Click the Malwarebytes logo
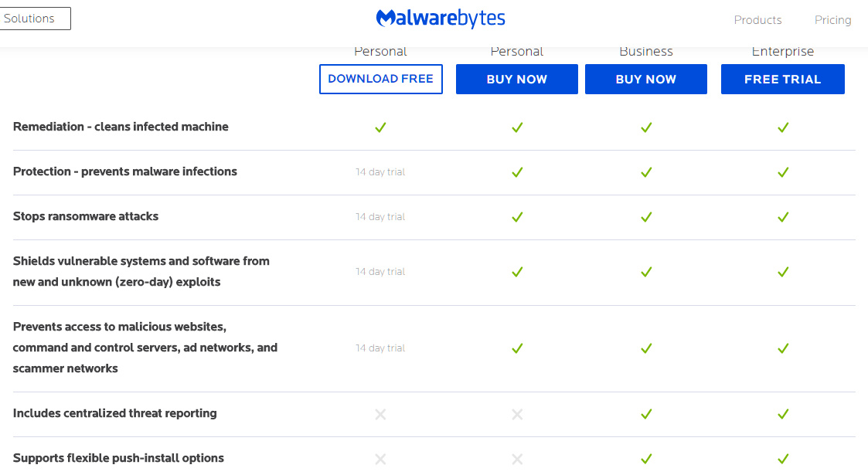The width and height of the screenshot is (868, 475). [440, 19]
